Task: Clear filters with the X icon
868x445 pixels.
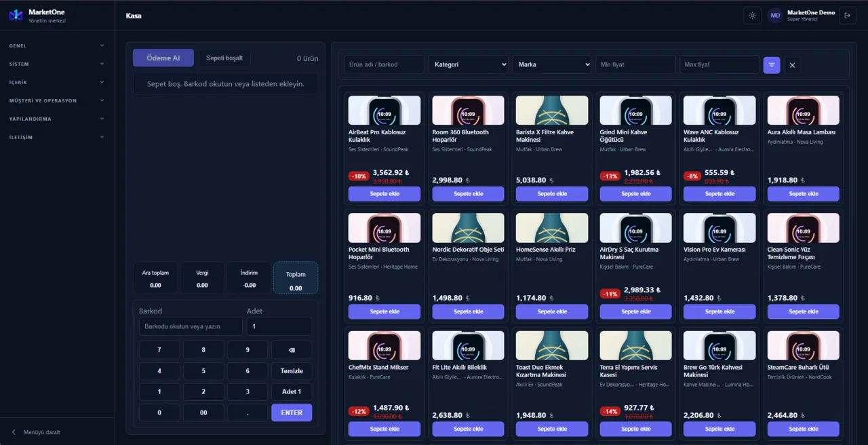Action: click(792, 64)
